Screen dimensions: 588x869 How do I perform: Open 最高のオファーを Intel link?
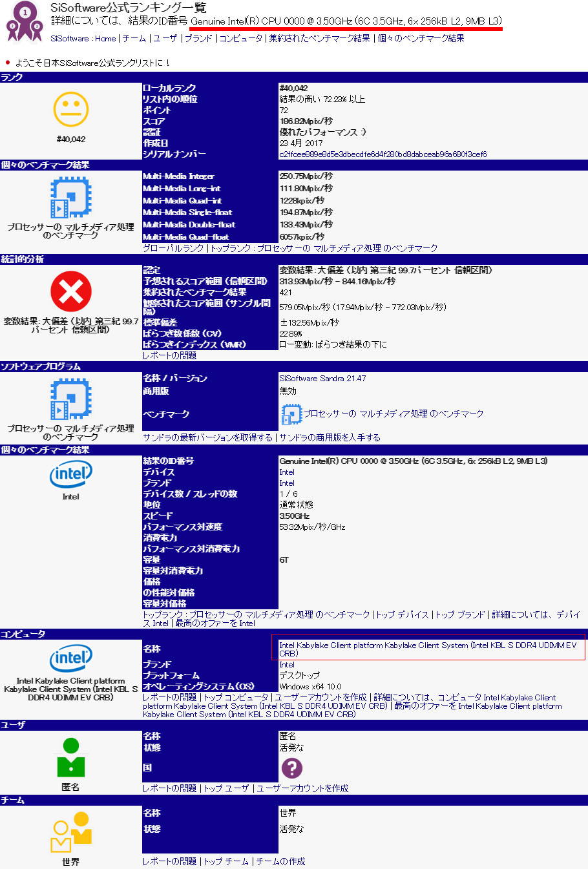coord(215,623)
